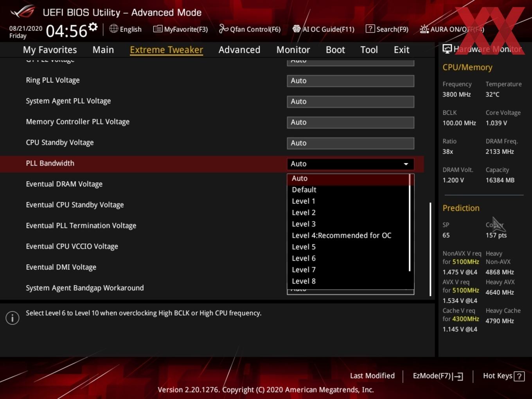The width and height of the screenshot is (532, 399).
Task: Open Hot Keys help
Action: coord(503,376)
